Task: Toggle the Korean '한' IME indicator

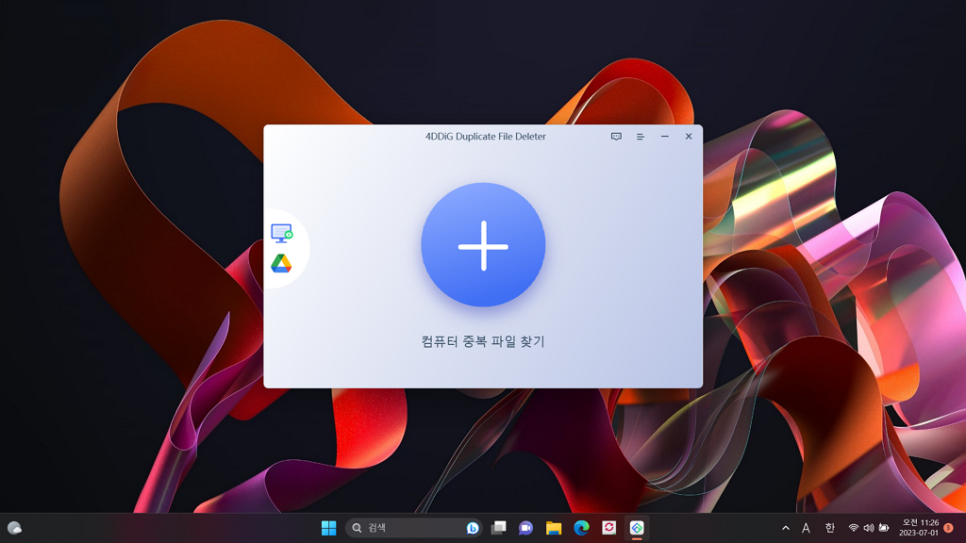Action: pyautogui.click(x=830, y=528)
